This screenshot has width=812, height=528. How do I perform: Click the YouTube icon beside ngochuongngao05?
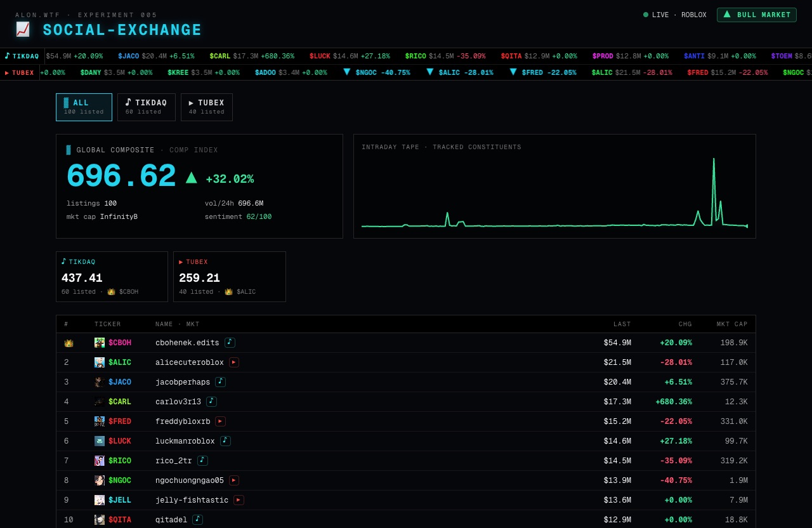[234, 480]
